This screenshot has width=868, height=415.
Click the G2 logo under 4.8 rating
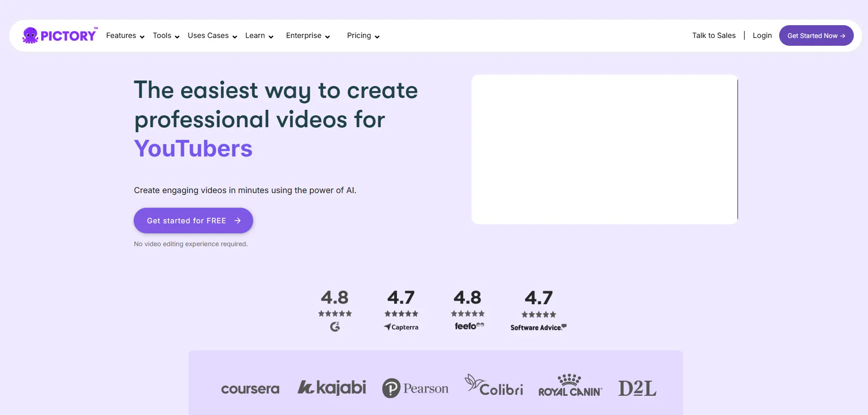335,327
